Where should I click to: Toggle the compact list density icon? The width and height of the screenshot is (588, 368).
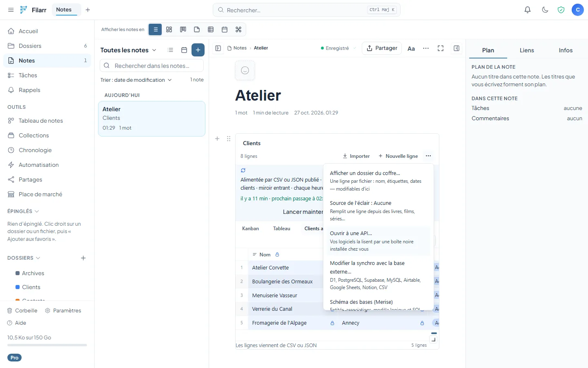coord(170,50)
